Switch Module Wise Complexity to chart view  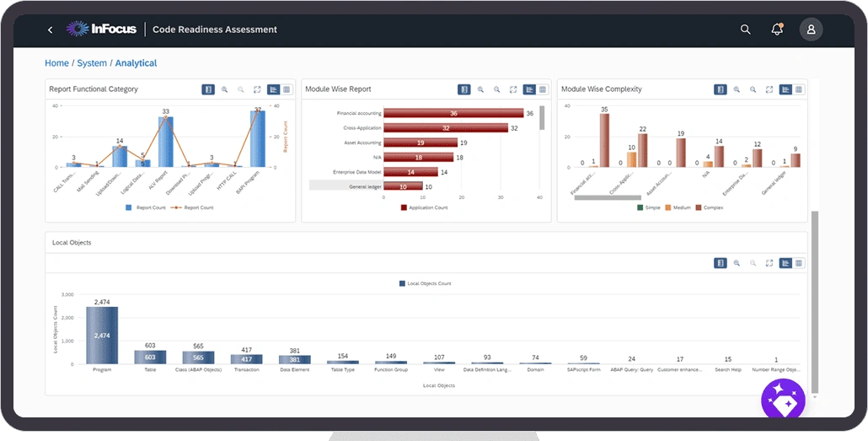pos(785,89)
